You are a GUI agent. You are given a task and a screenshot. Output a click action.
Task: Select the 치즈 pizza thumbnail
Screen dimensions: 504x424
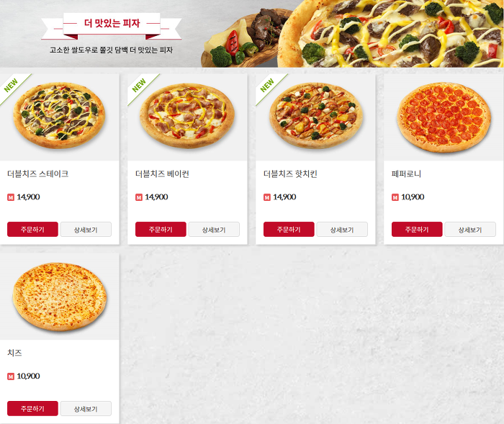[60, 297]
